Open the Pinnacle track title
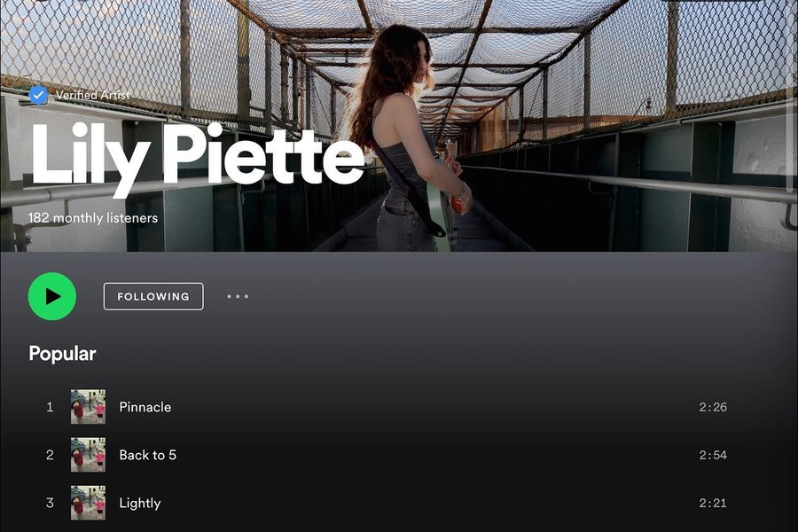The height and width of the screenshot is (532, 798). point(145,407)
